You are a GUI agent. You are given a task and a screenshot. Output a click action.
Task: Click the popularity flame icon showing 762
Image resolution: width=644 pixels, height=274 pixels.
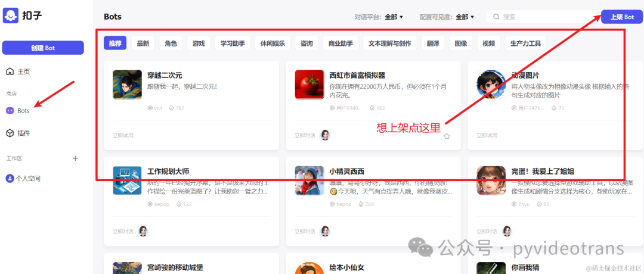[x=172, y=108]
